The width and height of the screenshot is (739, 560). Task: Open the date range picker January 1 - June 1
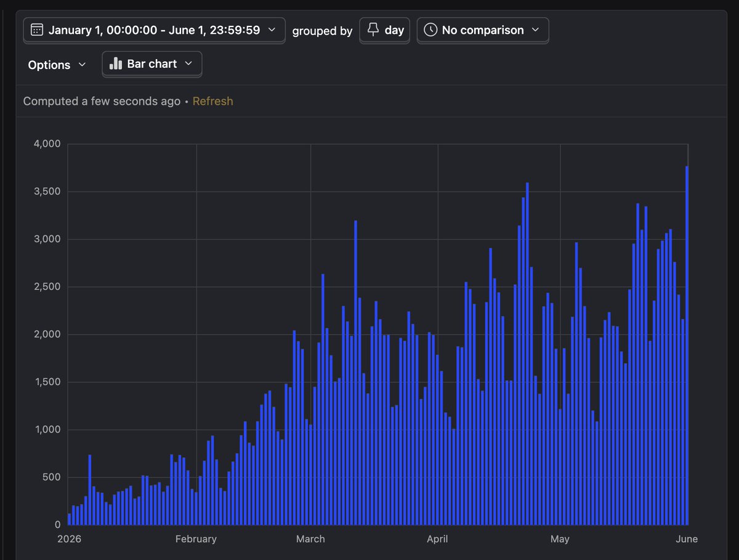154,30
